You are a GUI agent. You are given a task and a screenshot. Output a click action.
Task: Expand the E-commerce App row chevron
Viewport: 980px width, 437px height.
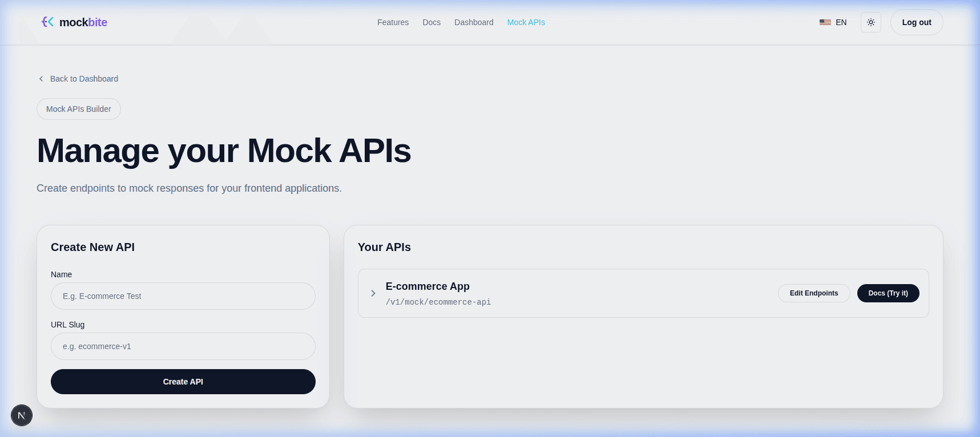[373, 293]
